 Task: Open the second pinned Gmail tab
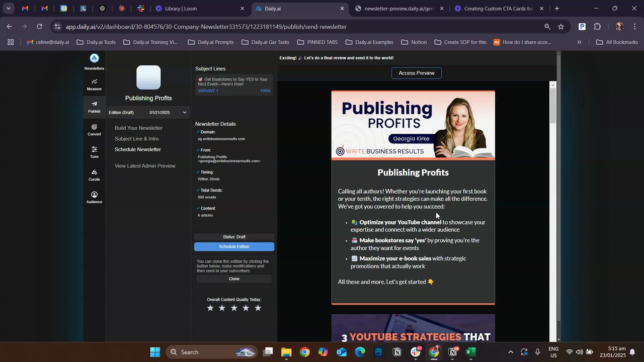44,9
